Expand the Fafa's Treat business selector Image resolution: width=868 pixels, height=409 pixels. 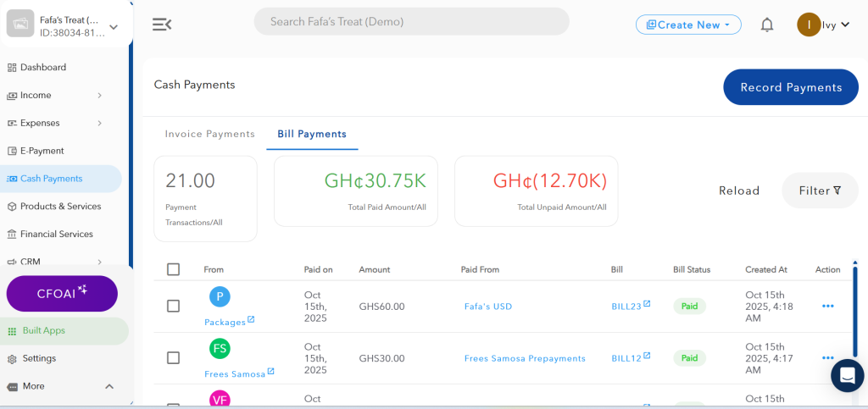click(x=114, y=26)
